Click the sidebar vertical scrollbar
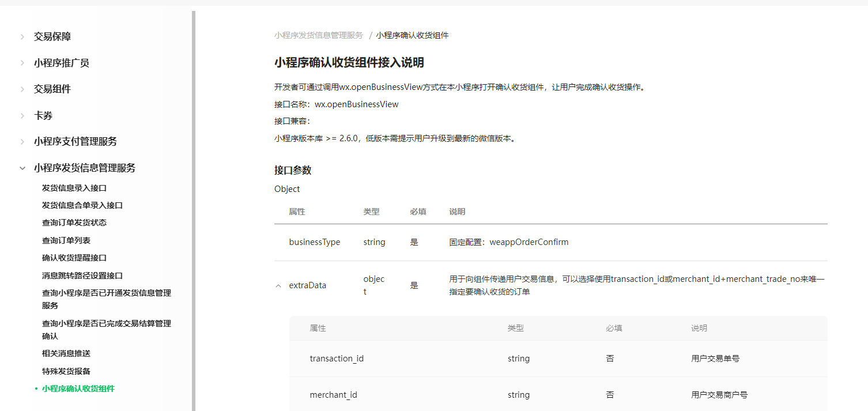The image size is (868, 411). pos(194,211)
